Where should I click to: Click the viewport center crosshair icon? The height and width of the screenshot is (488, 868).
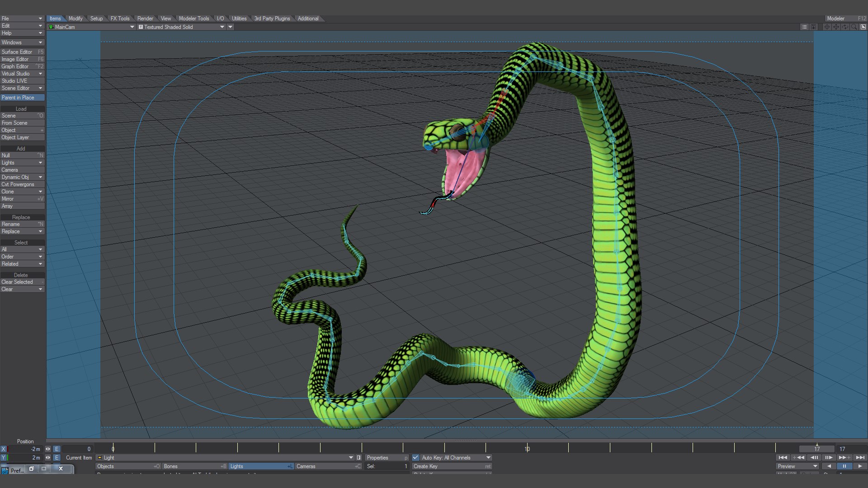tap(827, 27)
